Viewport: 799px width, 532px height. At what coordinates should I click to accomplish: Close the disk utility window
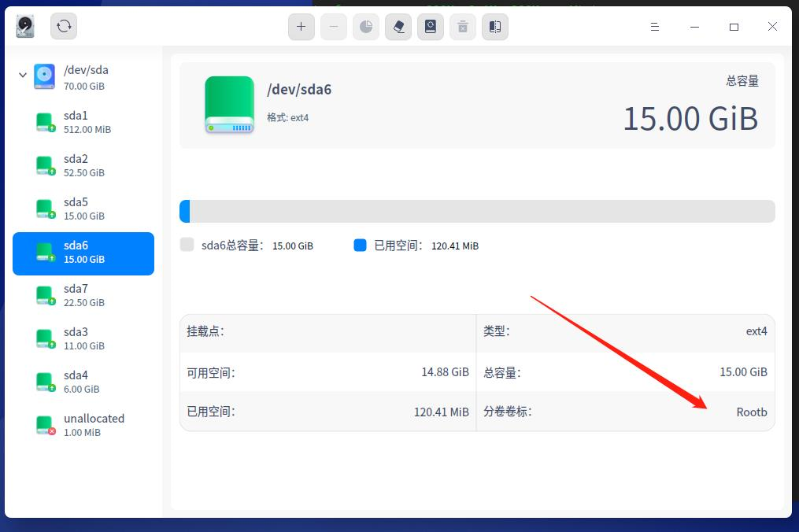772,27
